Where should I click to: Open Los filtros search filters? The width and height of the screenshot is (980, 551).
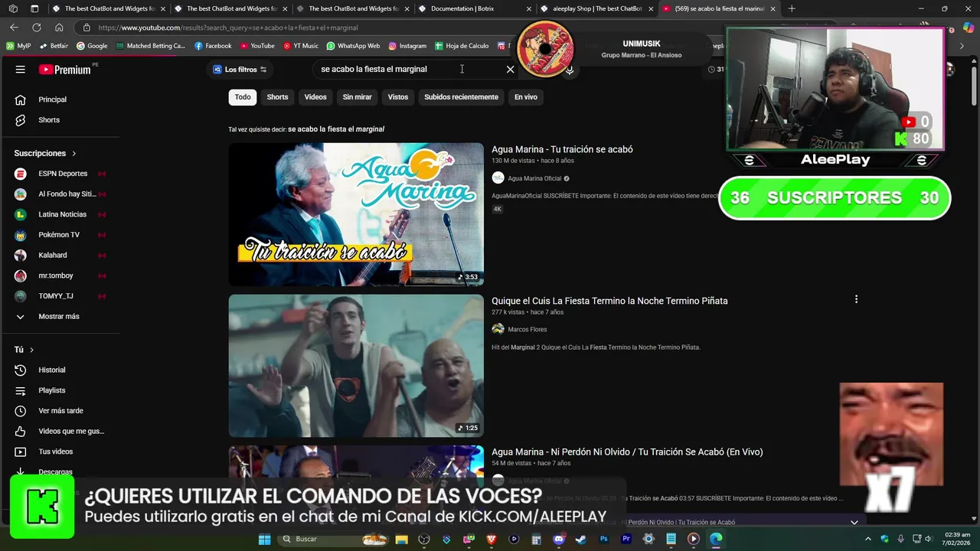(240, 70)
